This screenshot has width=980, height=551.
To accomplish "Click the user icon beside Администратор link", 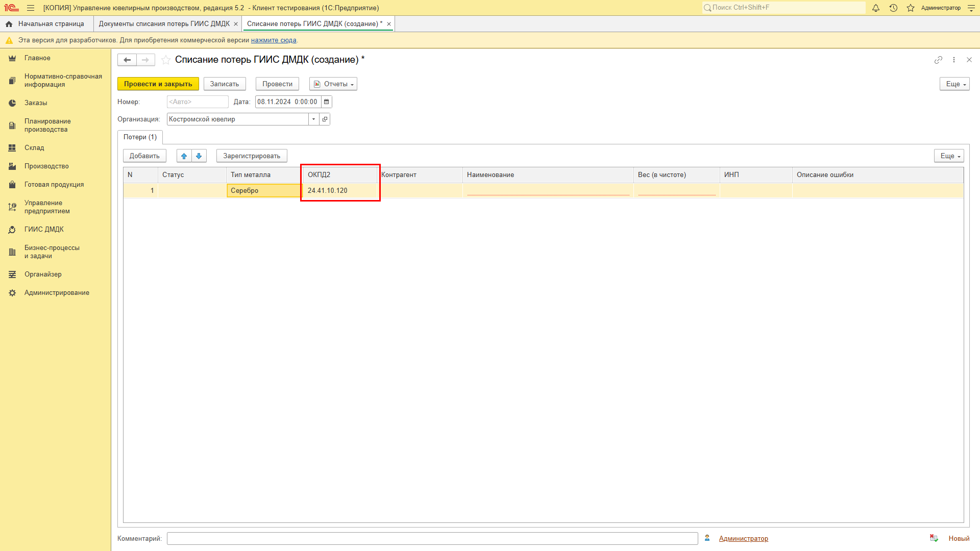I will point(707,538).
